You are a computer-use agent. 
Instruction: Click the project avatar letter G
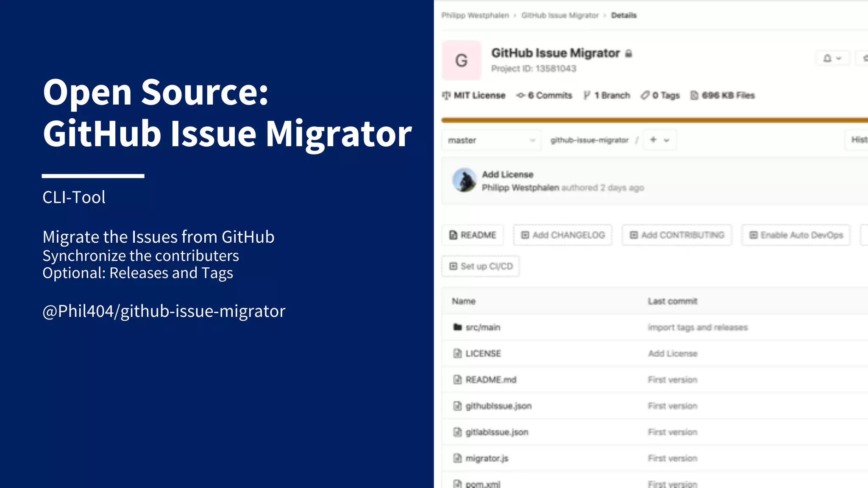461,60
